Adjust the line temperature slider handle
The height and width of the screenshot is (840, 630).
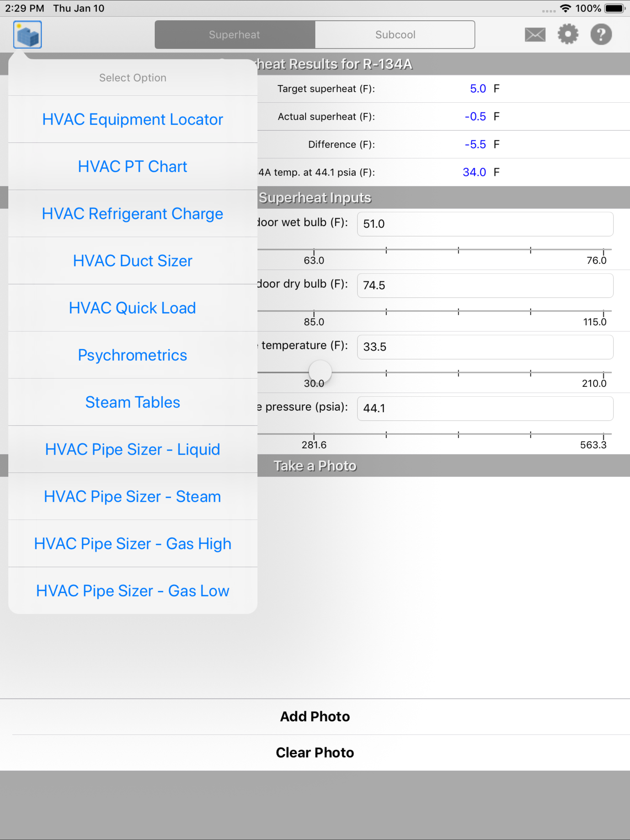tap(320, 371)
